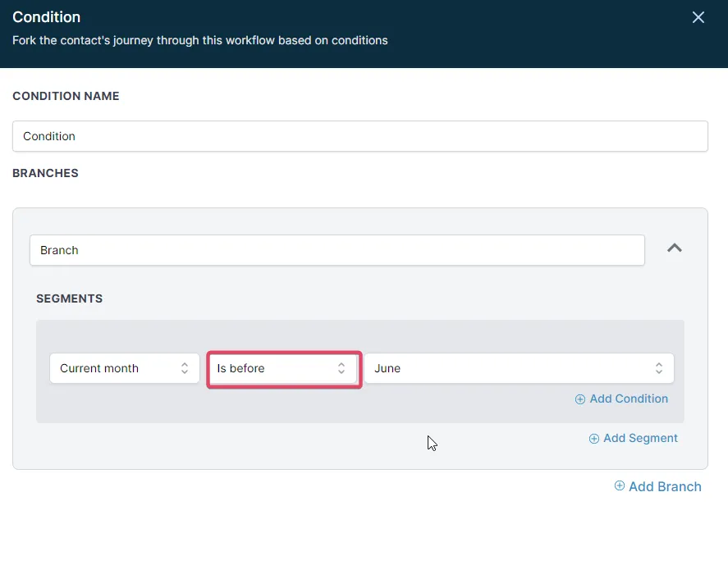Click the plus icon beside Add Condition
This screenshot has width=728, height=565.
point(580,399)
